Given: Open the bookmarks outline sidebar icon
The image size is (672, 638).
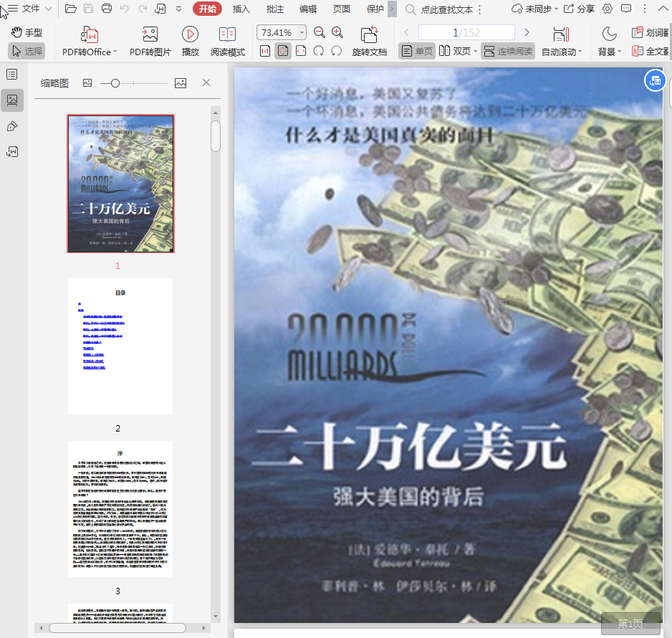Looking at the screenshot, I should pyautogui.click(x=12, y=75).
